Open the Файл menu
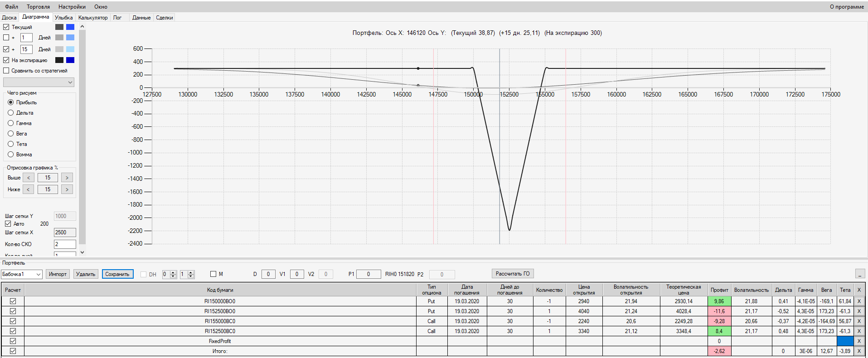This screenshot has width=868, height=358. pos(11,7)
